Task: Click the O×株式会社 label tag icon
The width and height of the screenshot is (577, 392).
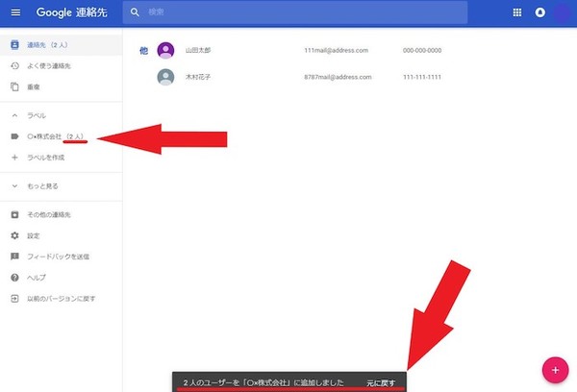Action: [x=14, y=136]
